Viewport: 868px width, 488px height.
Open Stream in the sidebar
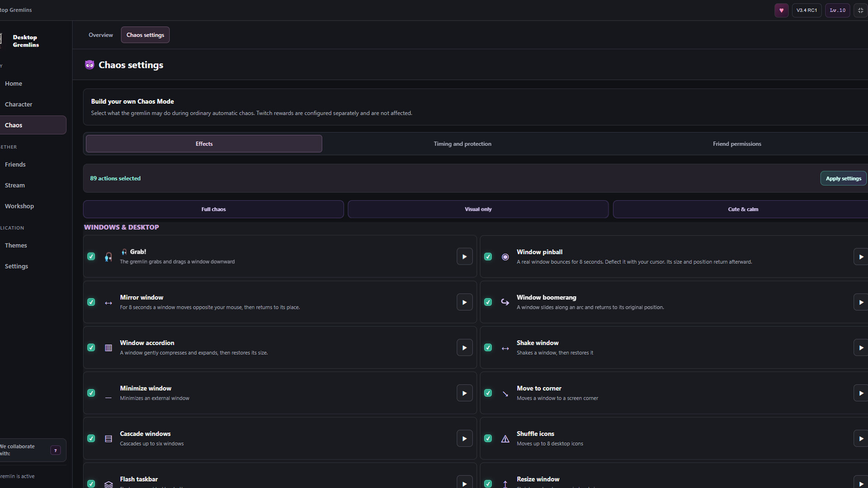coord(33,185)
